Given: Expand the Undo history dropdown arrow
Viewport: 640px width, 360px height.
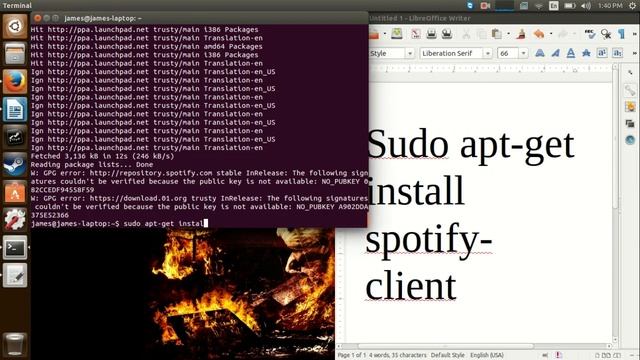Looking at the screenshot, I should click(551, 34).
